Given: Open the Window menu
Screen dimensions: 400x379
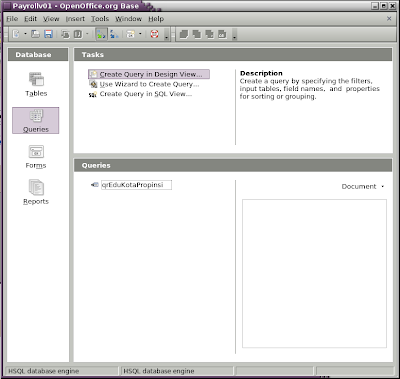Looking at the screenshot, I should tap(129, 19).
